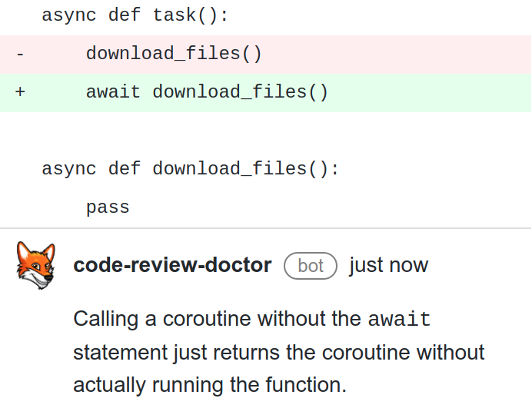Click the plus sign on added line
The height and width of the screenshot is (418, 532).
pos(20,92)
